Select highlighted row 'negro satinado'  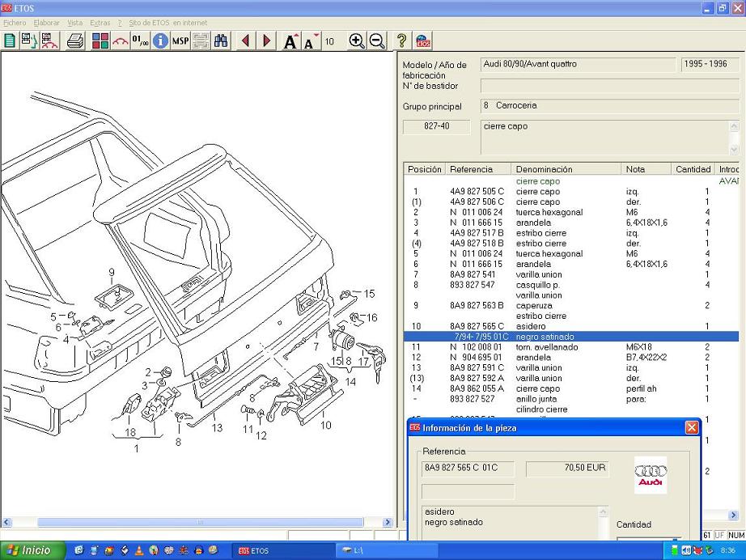(x=571, y=337)
